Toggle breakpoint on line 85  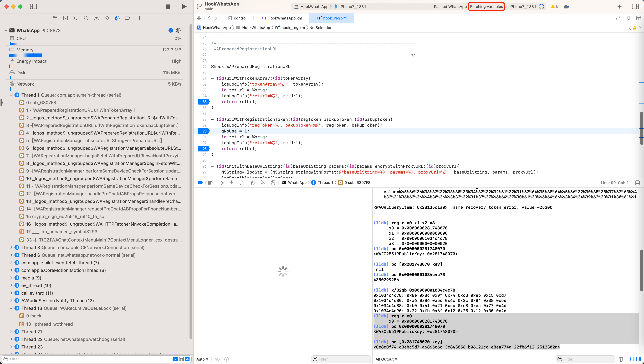tap(204, 102)
